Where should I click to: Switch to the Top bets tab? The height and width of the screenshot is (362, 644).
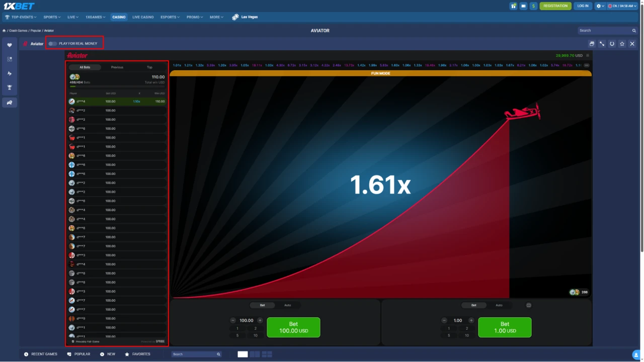149,67
